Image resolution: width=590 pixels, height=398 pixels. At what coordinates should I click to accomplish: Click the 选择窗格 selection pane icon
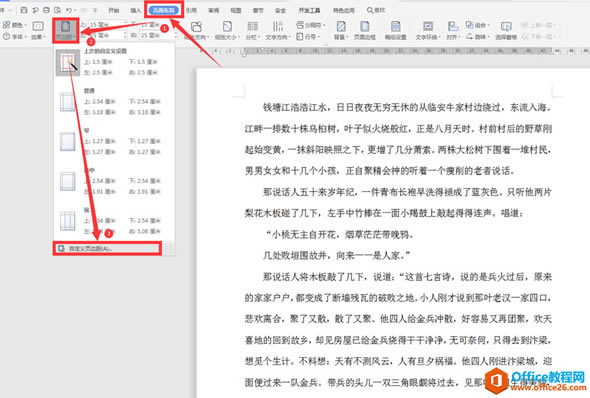click(506, 26)
